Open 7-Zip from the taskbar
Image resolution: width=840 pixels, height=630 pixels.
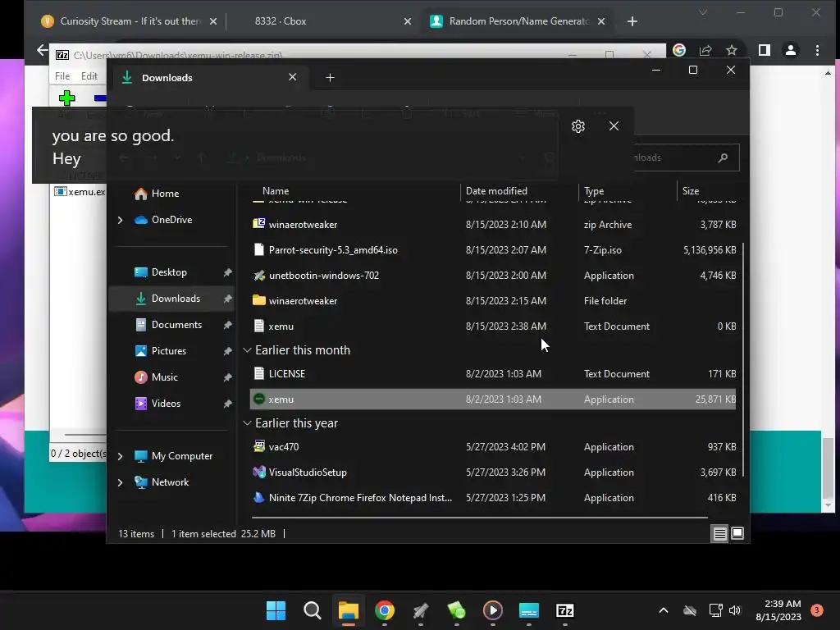coord(565,610)
